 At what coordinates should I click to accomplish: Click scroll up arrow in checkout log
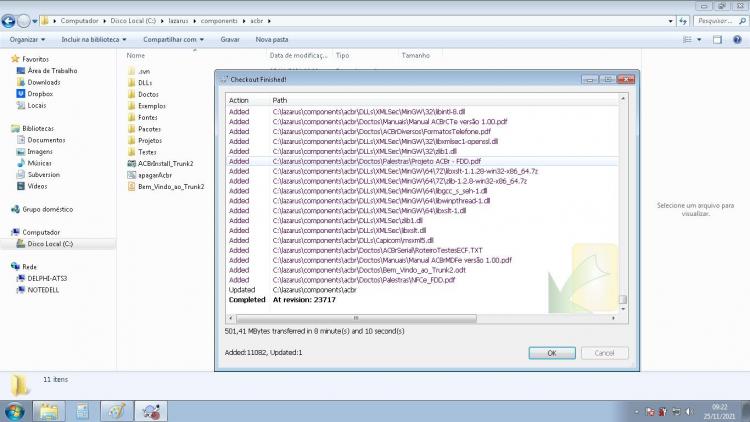click(623, 99)
